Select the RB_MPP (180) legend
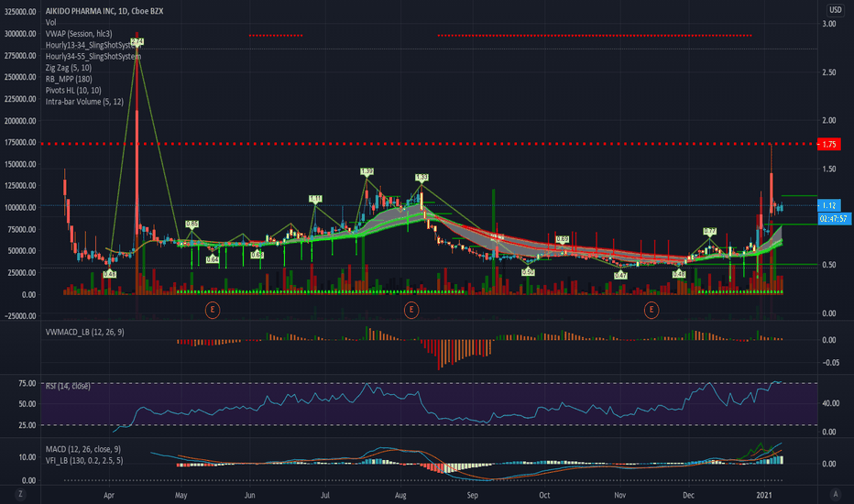Viewport: 854px width, 504px height. click(69, 79)
